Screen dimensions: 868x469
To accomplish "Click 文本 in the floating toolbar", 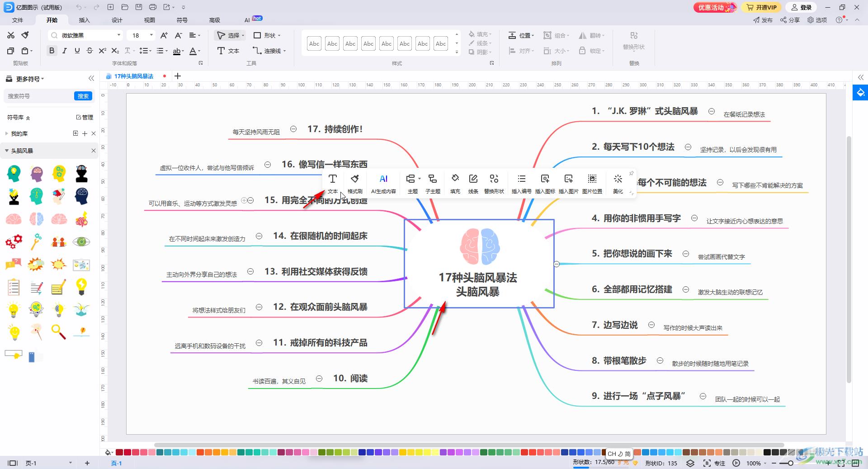I will point(333,184).
